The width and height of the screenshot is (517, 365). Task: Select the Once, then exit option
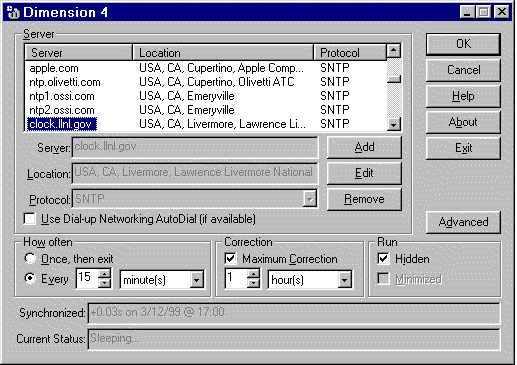[x=30, y=259]
